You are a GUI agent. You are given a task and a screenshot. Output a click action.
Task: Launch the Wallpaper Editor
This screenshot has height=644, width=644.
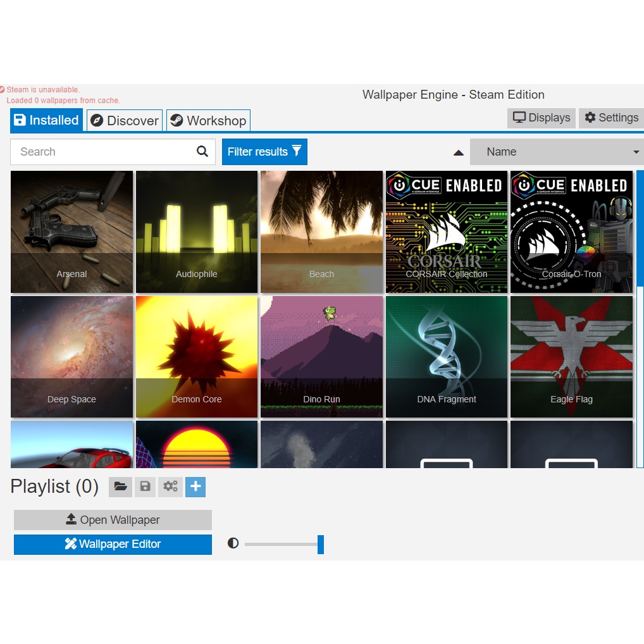point(113,544)
